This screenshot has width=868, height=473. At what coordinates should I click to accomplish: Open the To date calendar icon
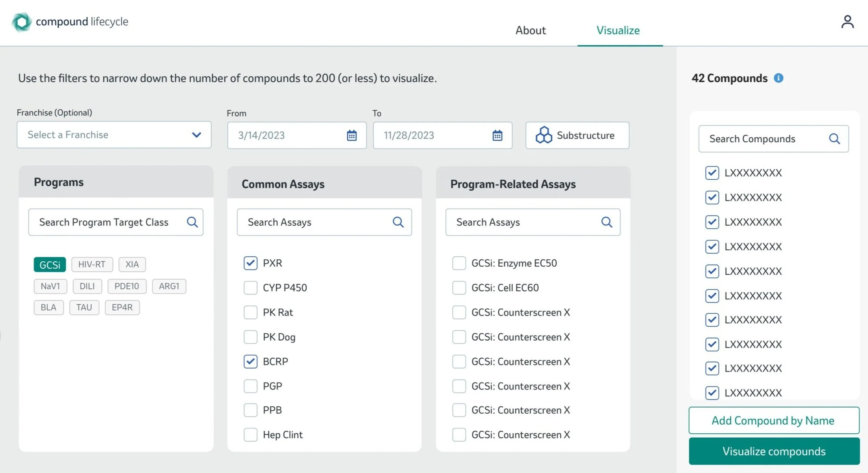(x=497, y=135)
